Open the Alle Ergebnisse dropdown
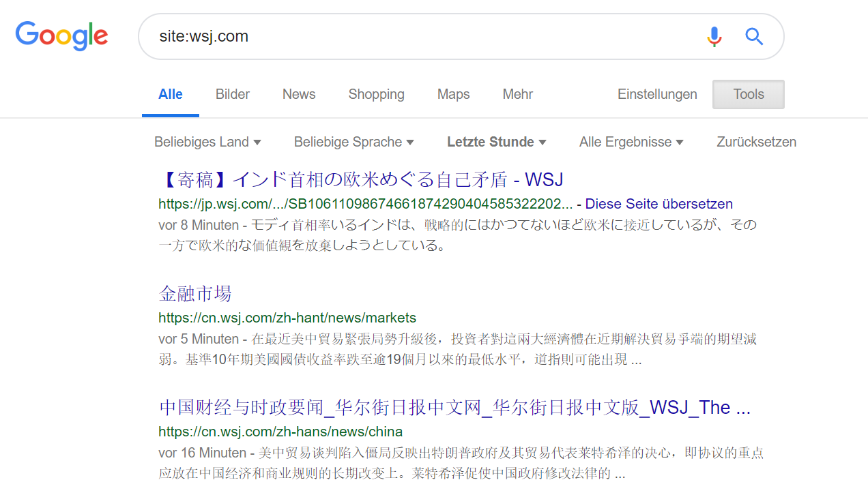The width and height of the screenshot is (868, 495). (x=631, y=142)
